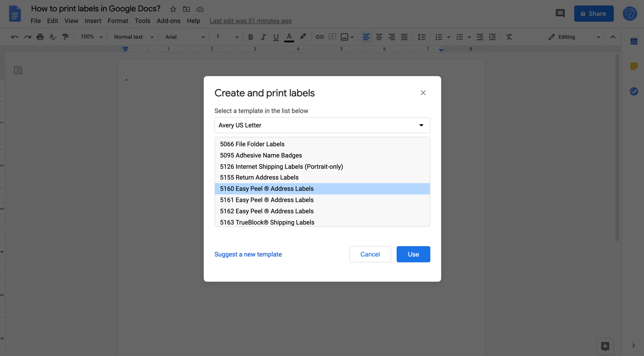
Task: Center align text
Action: 379,37
